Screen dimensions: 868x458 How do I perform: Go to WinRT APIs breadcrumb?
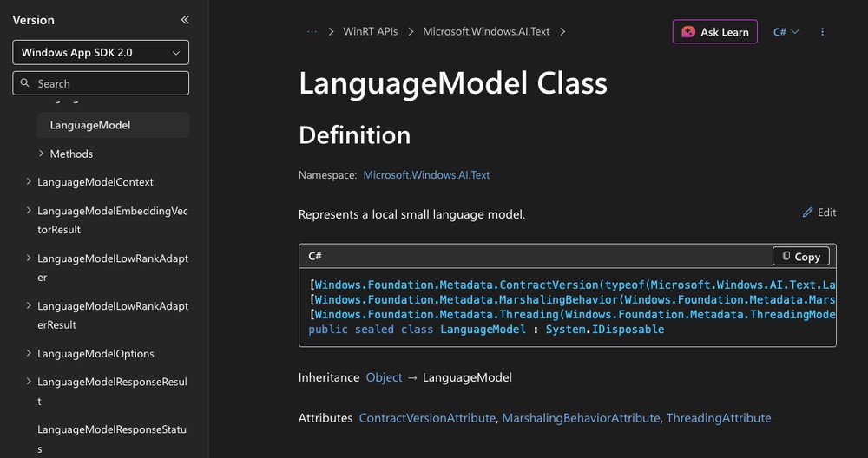[x=371, y=31]
